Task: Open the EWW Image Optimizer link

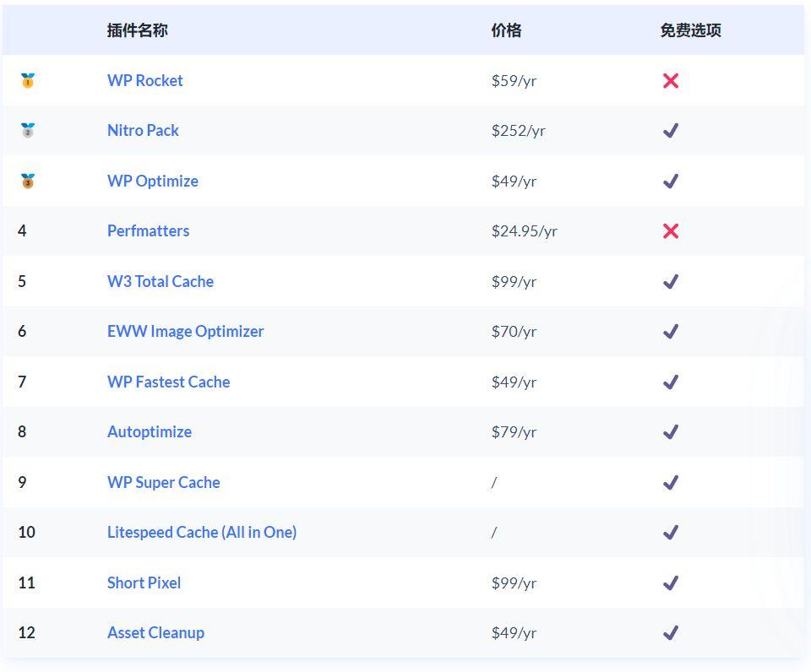Action: [x=185, y=331]
